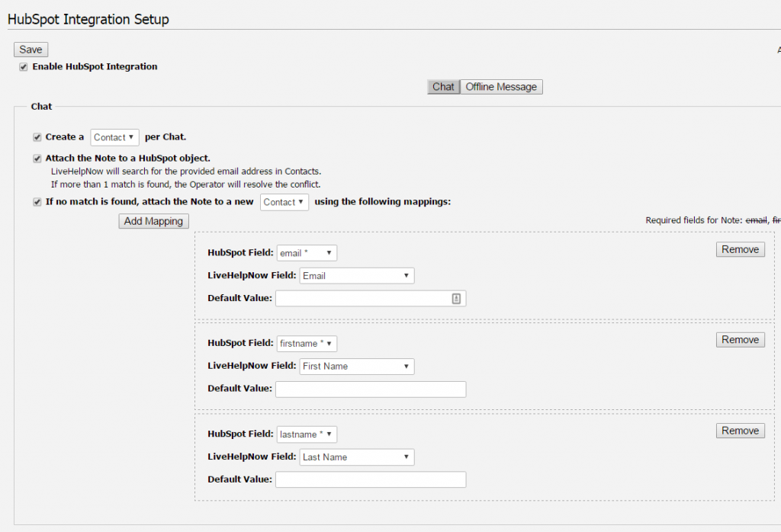Remove the lastname field mapping

[740, 431]
